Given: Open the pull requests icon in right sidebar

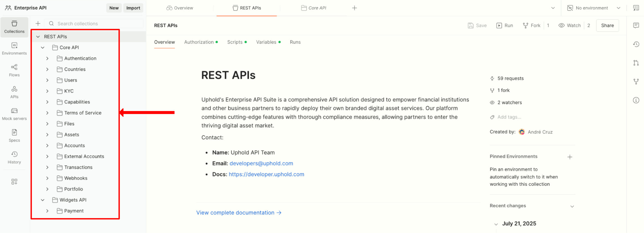Looking at the screenshot, I should tap(636, 63).
